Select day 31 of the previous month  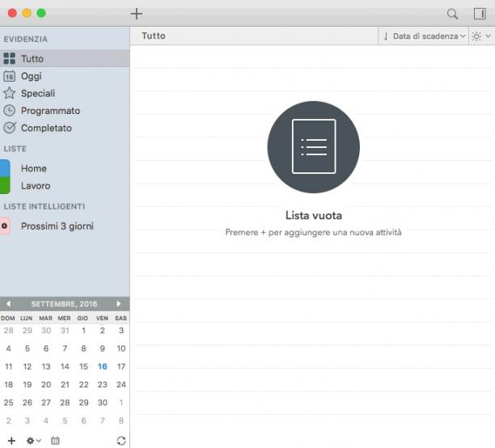pyautogui.click(x=65, y=330)
